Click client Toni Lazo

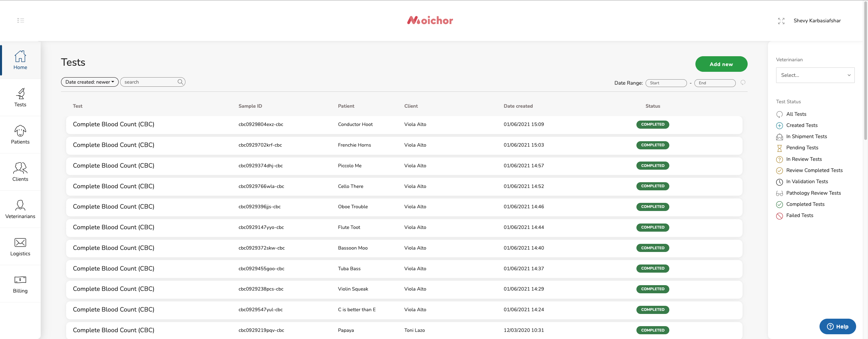[x=414, y=330]
